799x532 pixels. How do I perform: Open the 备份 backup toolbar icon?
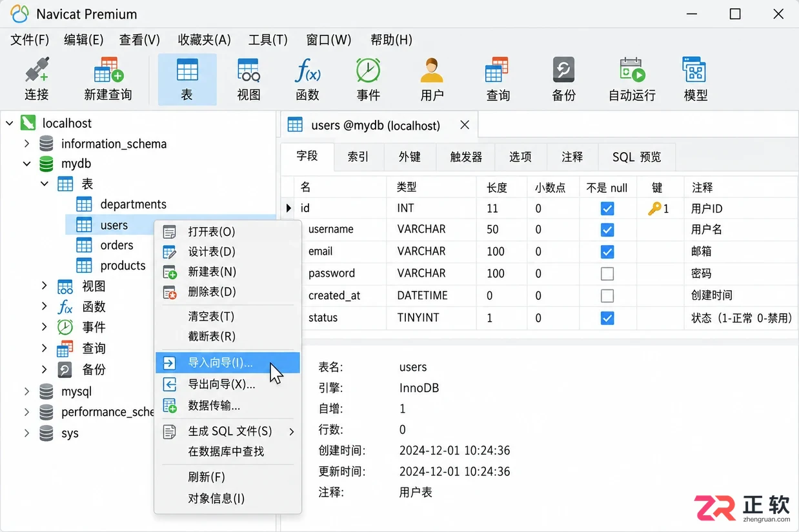click(x=563, y=79)
